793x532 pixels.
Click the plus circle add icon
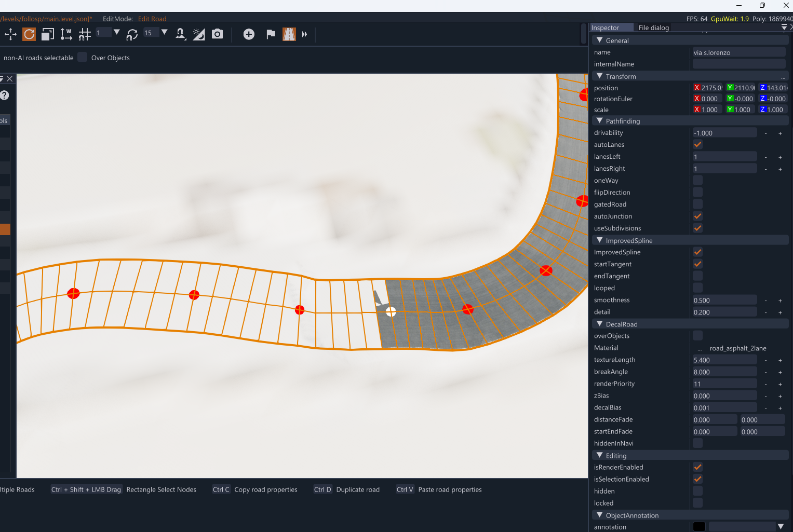249,34
